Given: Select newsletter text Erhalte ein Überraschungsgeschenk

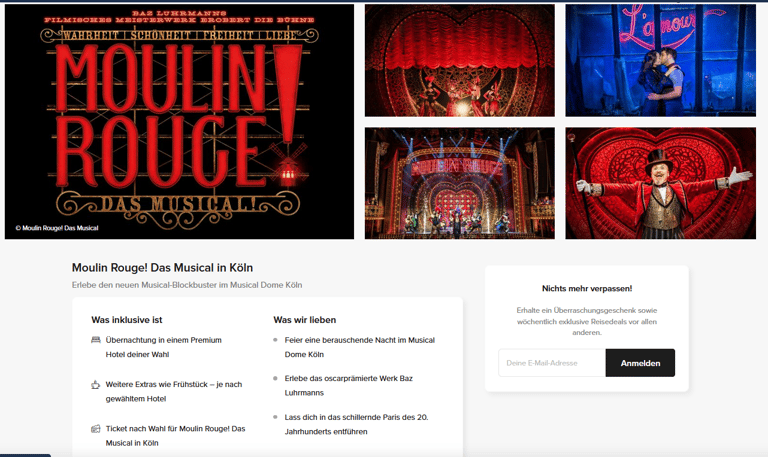Looking at the screenshot, I should point(587,321).
